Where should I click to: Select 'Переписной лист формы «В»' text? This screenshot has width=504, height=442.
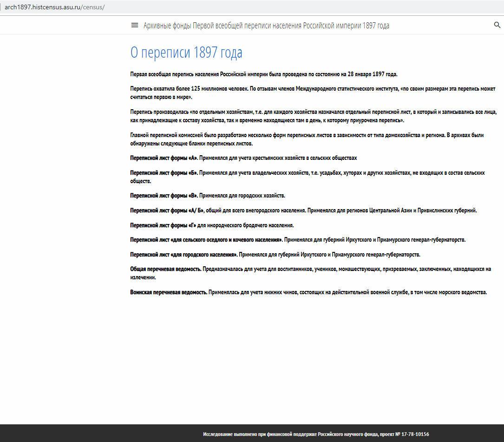click(164, 196)
